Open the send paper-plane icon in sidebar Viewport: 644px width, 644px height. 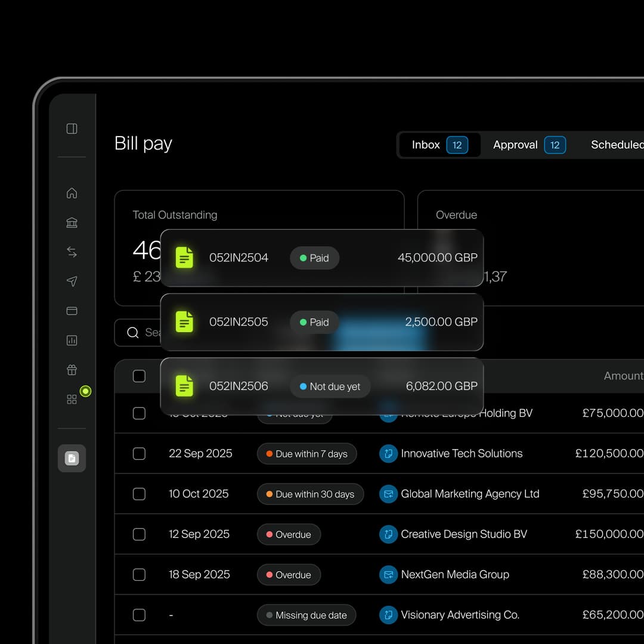(x=72, y=281)
